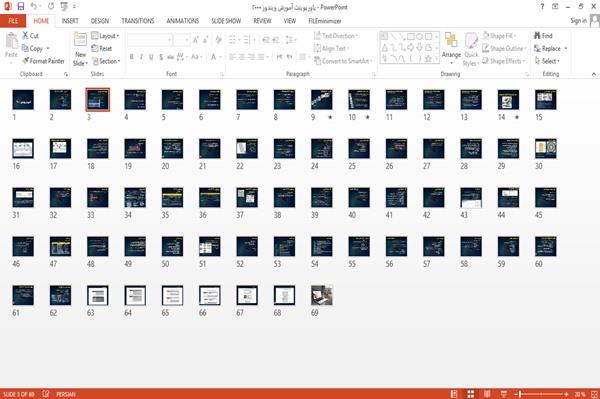Image resolution: width=600 pixels, height=399 pixels.
Task: Toggle Bold formatting
Action: [x=132, y=57]
